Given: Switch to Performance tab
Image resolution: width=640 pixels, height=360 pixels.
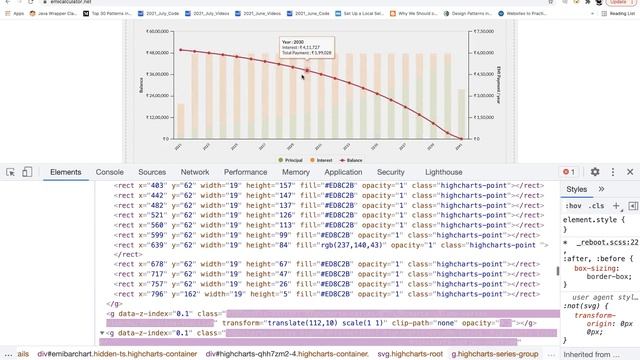Looking at the screenshot, I should (245, 172).
